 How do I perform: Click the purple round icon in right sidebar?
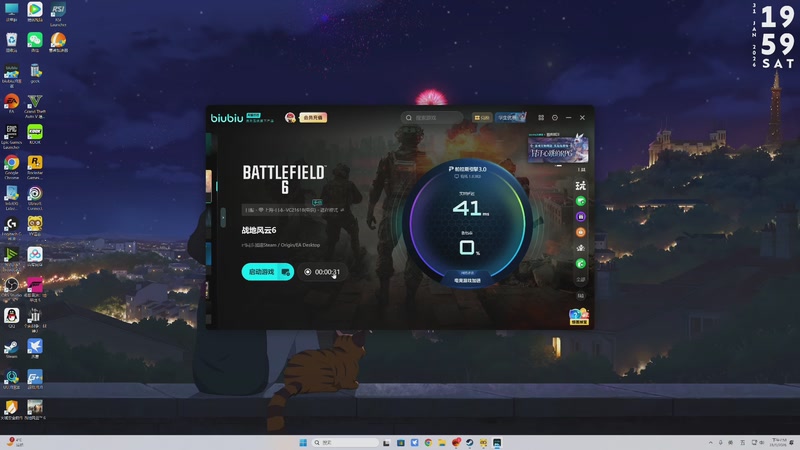tap(581, 217)
